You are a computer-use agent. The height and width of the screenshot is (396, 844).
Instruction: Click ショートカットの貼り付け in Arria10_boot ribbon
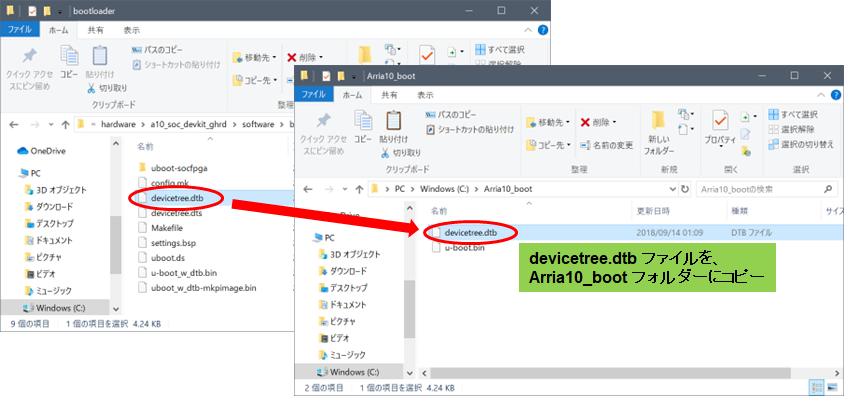click(470, 129)
